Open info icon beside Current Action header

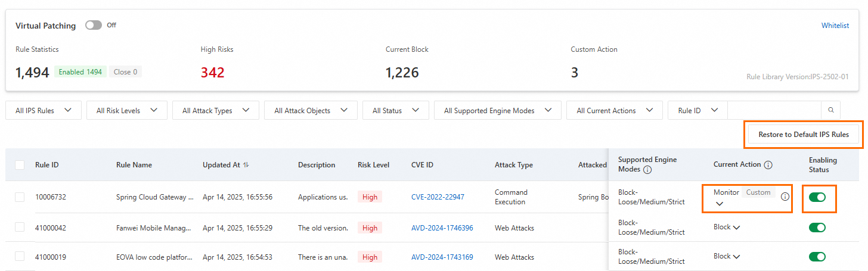pos(768,165)
